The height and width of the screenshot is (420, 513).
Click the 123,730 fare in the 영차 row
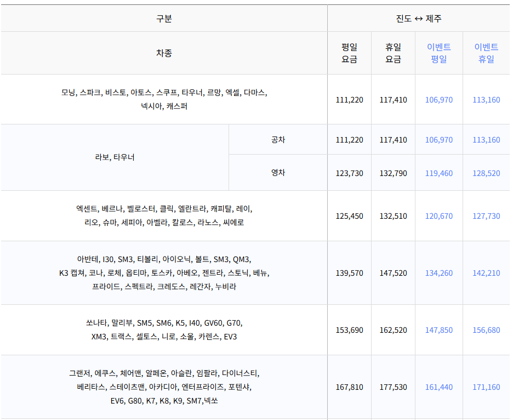pos(349,172)
